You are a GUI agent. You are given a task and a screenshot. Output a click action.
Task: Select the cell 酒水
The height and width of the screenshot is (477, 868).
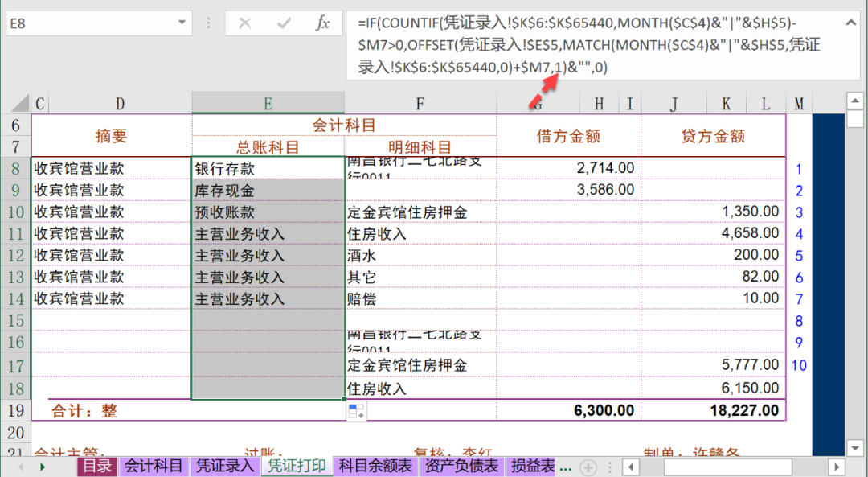(x=420, y=256)
